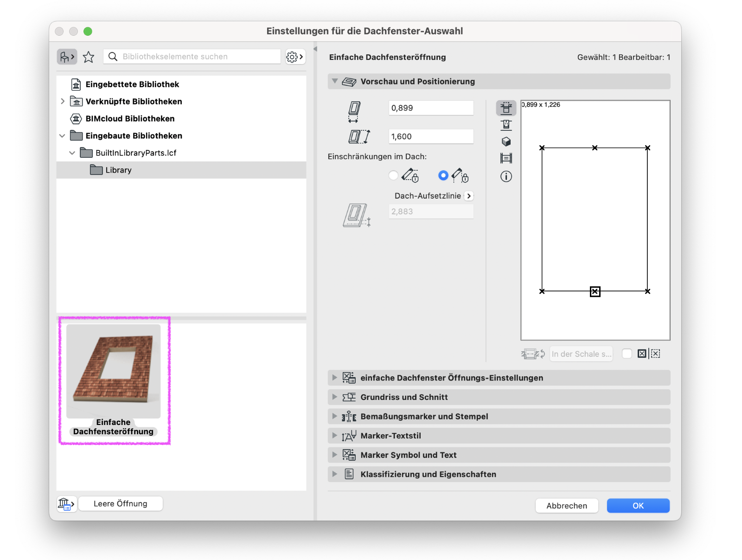Click In der Schale field
This screenshot has width=742, height=560.
click(x=581, y=354)
